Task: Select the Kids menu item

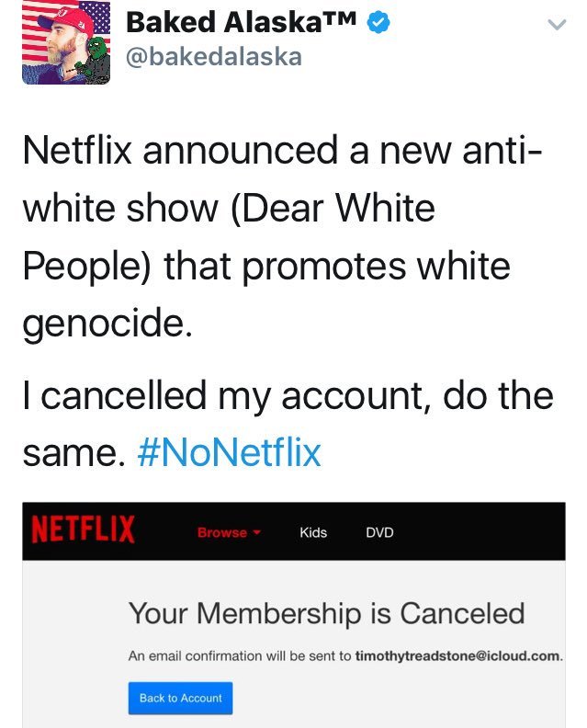Action: tap(313, 532)
